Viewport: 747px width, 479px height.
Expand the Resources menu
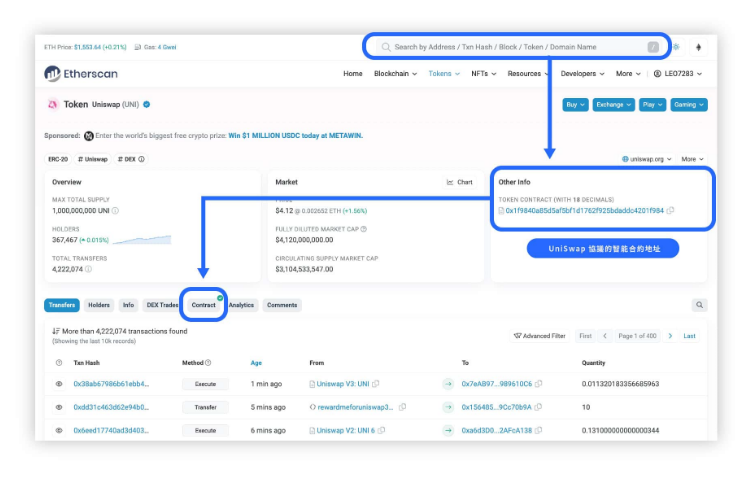[x=528, y=74]
